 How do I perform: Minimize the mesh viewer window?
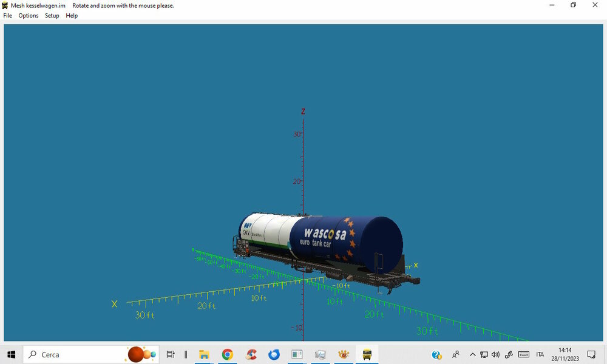pos(552,5)
